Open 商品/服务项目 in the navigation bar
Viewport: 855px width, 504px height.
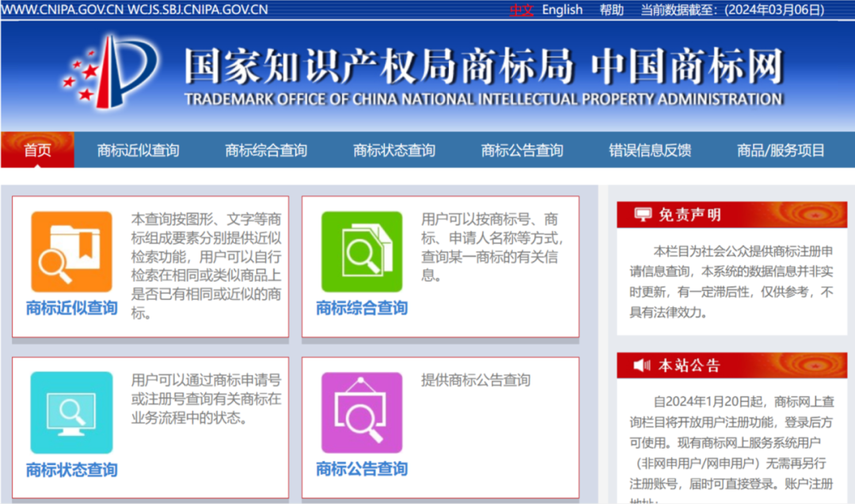point(781,150)
